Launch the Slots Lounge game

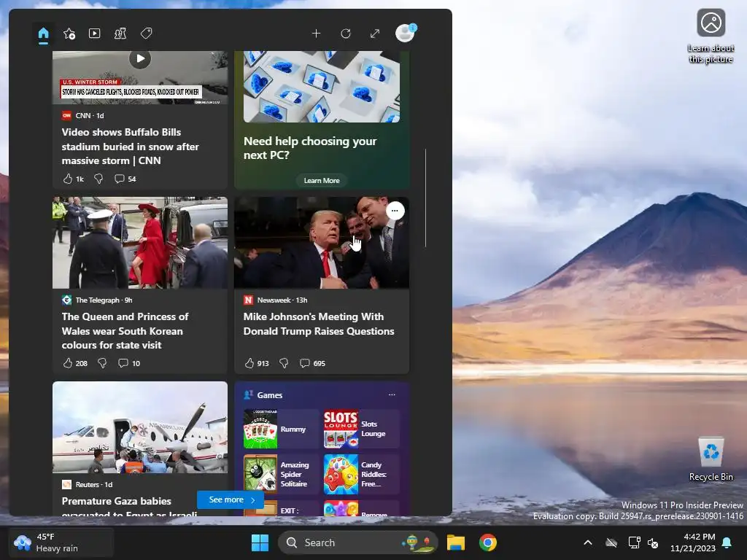(x=361, y=429)
